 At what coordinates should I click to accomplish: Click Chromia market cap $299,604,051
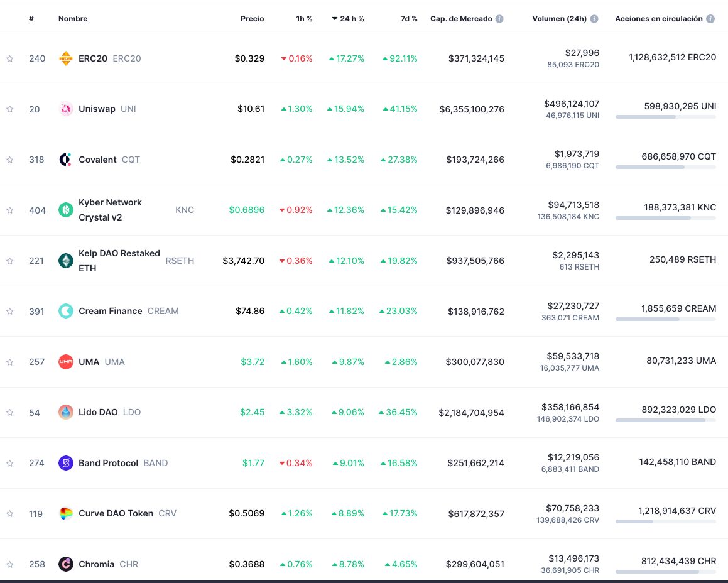(x=475, y=564)
